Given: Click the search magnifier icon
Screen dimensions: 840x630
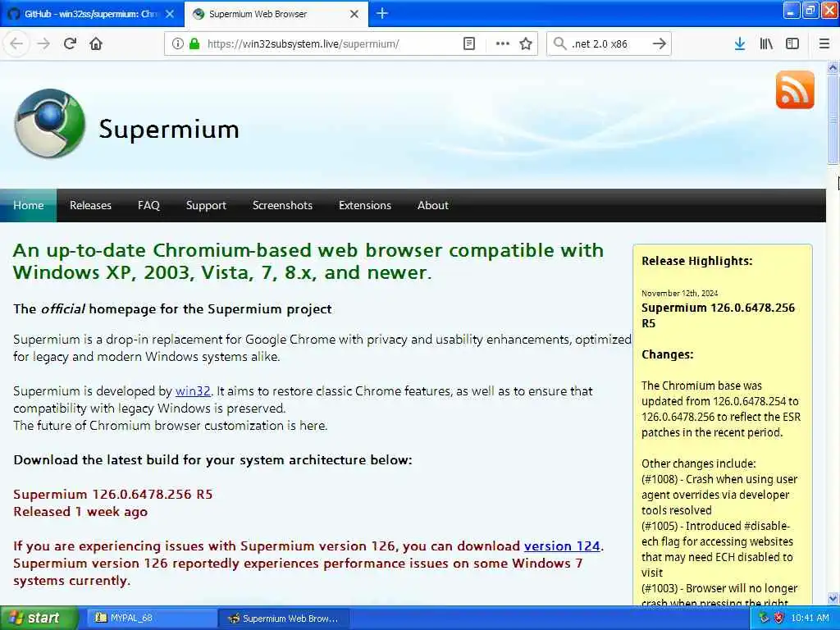Looking at the screenshot, I should [x=559, y=43].
